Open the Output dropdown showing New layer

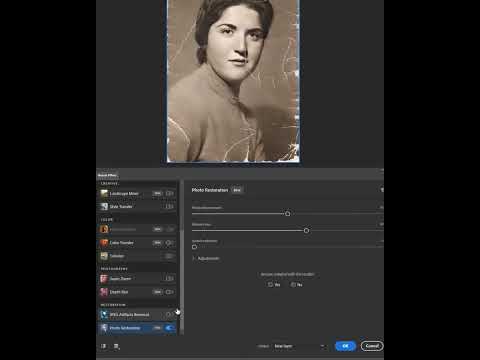point(299,346)
